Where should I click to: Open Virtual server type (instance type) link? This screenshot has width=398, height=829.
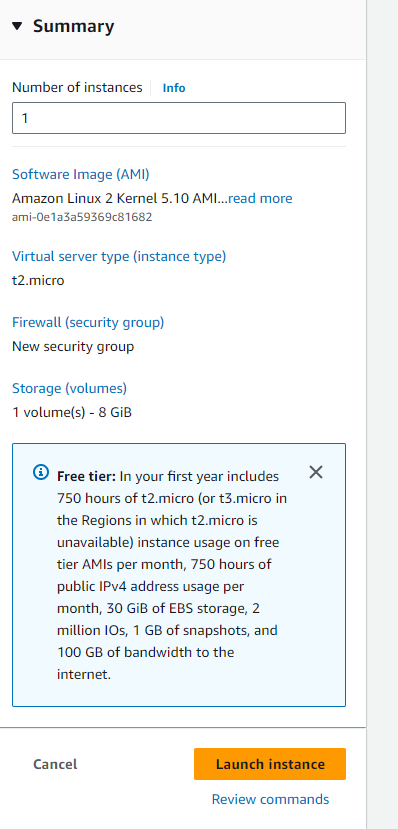[x=119, y=256]
